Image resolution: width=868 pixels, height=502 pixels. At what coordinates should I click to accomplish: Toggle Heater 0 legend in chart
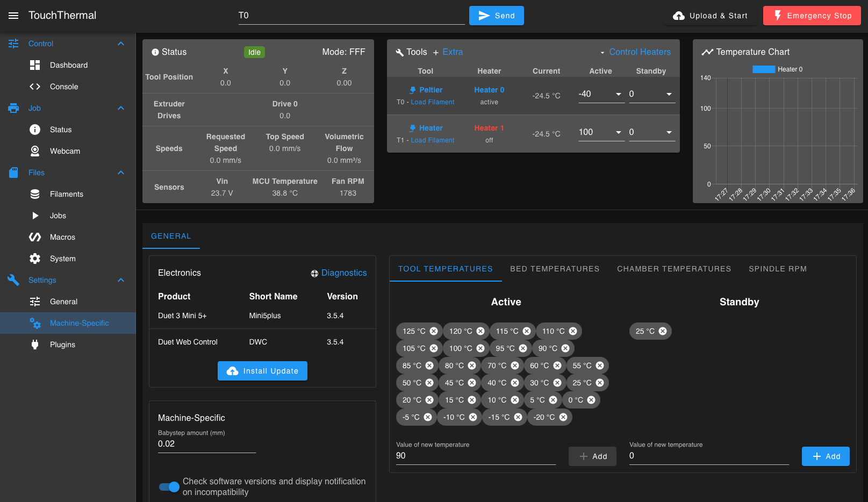click(777, 69)
